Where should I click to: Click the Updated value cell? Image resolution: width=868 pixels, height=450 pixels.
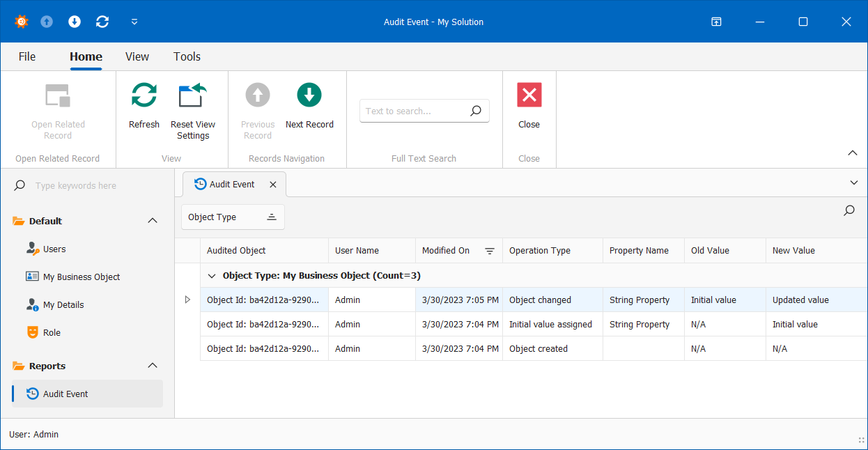tap(816, 300)
